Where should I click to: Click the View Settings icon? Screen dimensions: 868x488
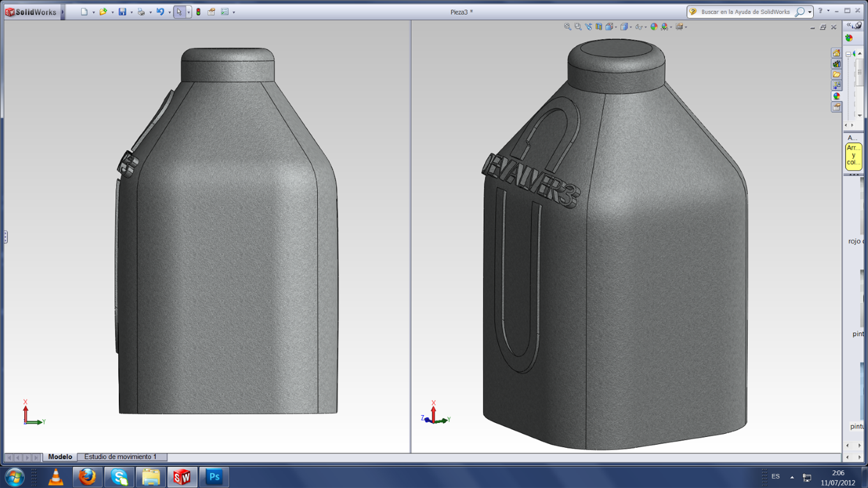click(x=679, y=27)
